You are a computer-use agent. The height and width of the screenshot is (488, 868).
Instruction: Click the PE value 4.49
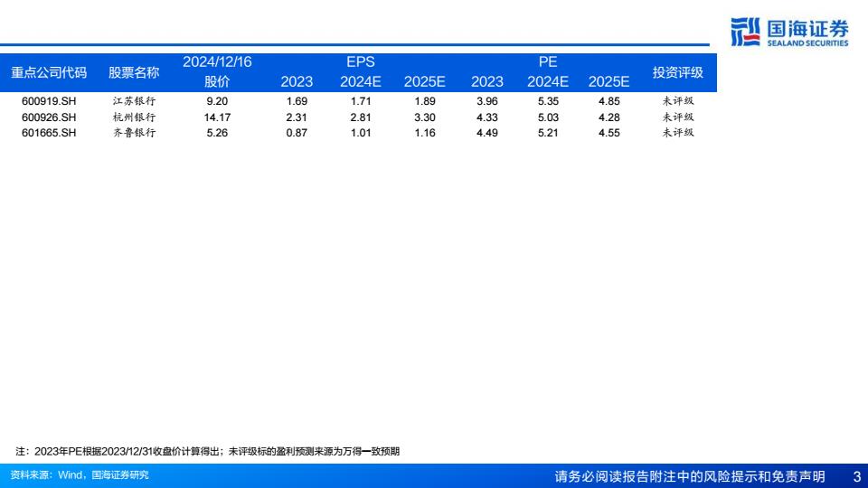(487, 133)
